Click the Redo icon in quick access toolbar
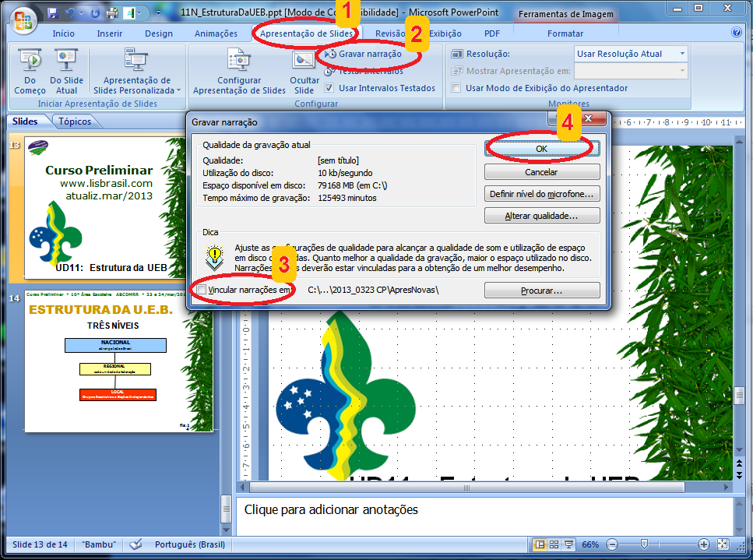This screenshot has height=560, width=753. [x=96, y=13]
